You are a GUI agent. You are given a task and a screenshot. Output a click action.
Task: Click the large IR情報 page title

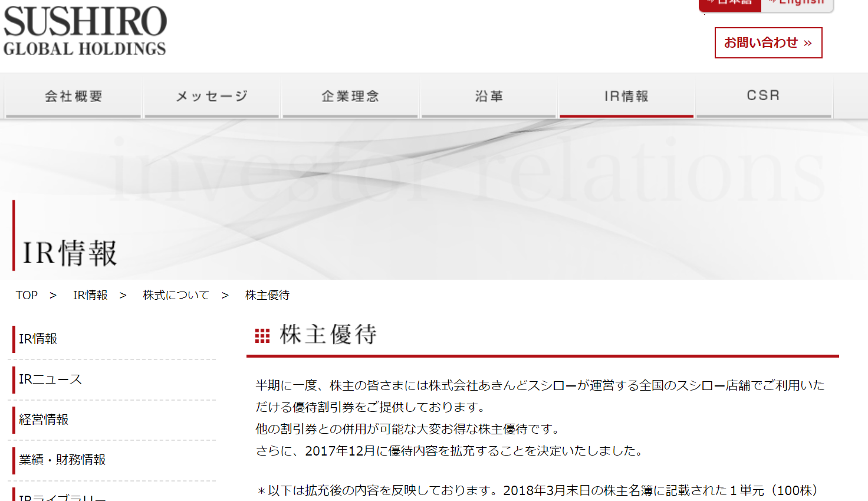coord(70,253)
